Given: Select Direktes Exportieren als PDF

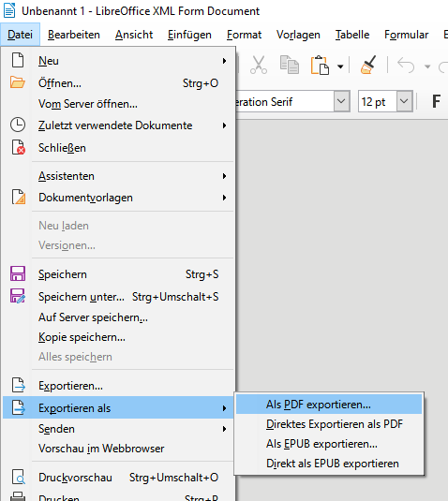Looking at the screenshot, I should 329,424.
